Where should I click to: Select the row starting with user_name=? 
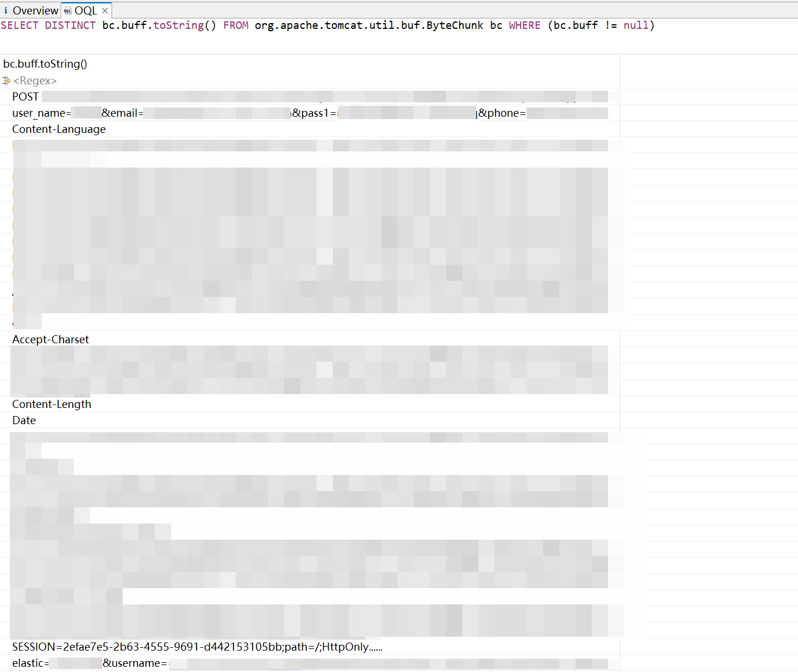310,113
